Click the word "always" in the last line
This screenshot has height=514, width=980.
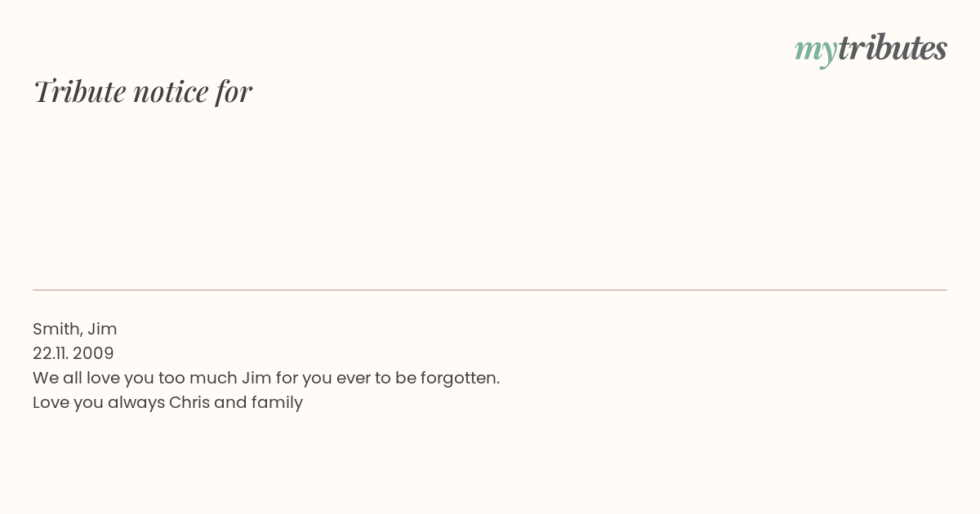tap(136, 402)
